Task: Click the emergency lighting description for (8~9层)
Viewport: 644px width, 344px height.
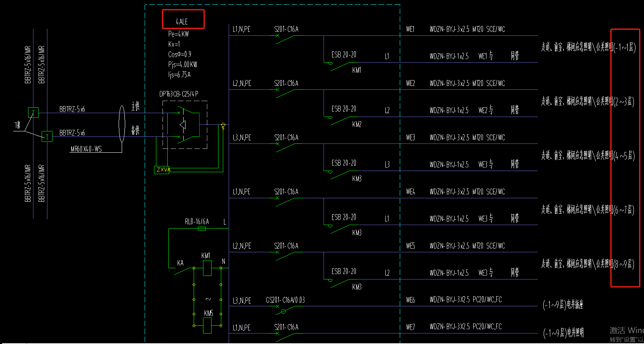Action: coord(588,264)
